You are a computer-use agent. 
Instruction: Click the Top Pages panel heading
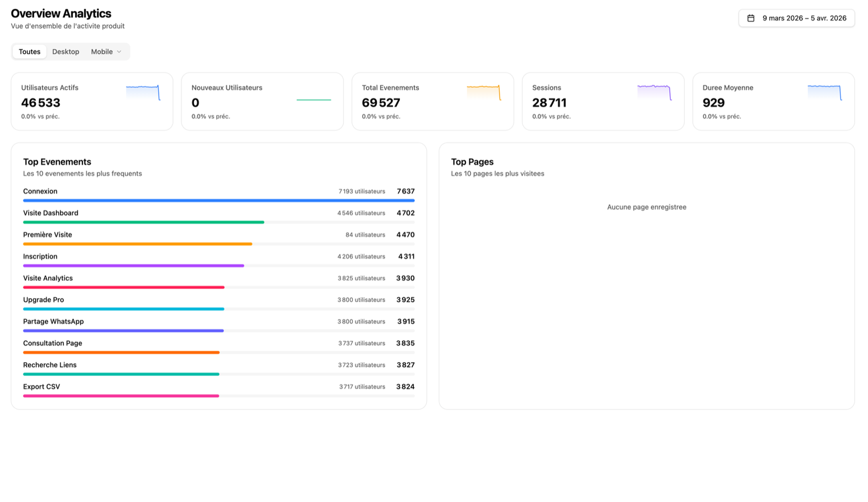point(472,162)
